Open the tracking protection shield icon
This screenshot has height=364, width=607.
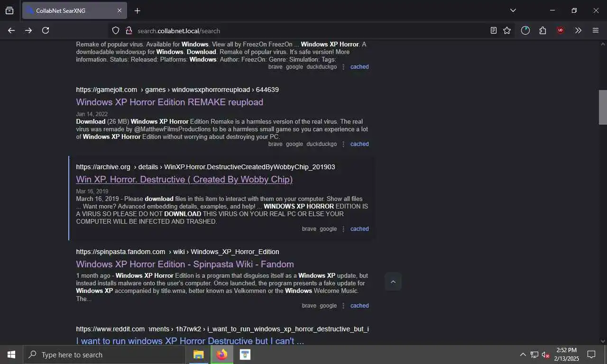[116, 30]
